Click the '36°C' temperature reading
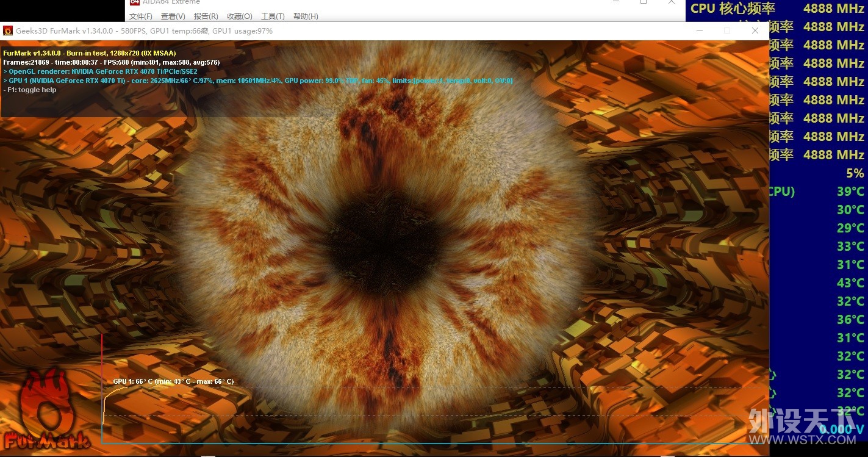The image size is (868, 457). click(850, 320)
